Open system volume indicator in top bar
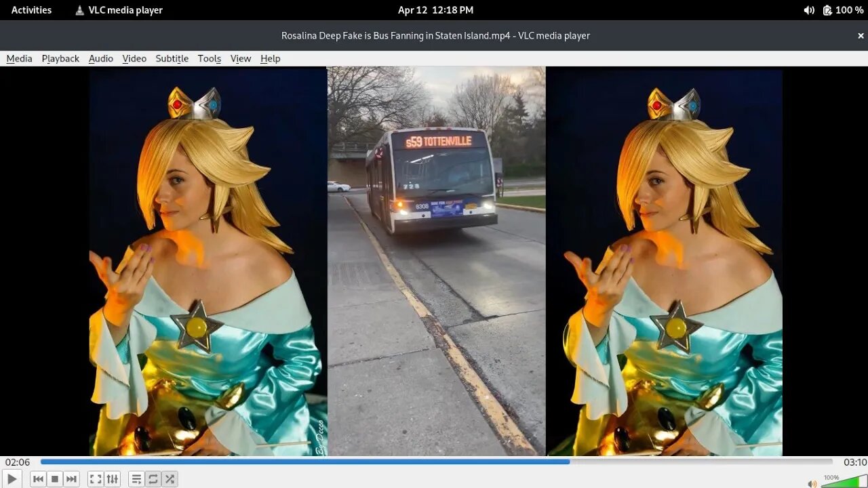 (809, 10)
